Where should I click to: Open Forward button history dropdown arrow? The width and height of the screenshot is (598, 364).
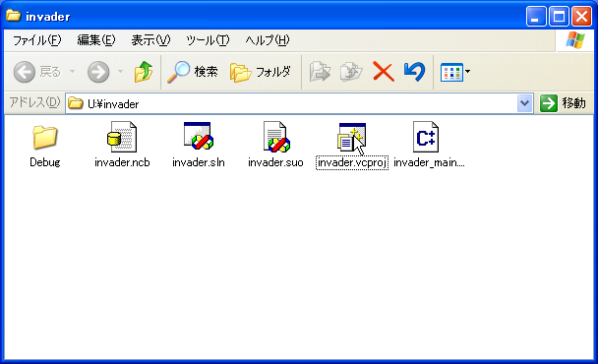[x=120, y=72]
